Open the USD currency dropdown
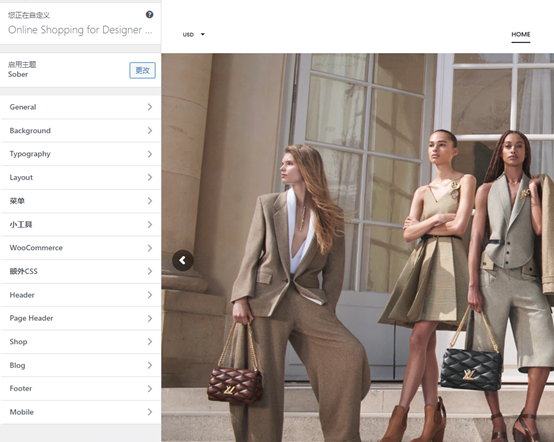The image size is (554, 442). pos(194,34)
